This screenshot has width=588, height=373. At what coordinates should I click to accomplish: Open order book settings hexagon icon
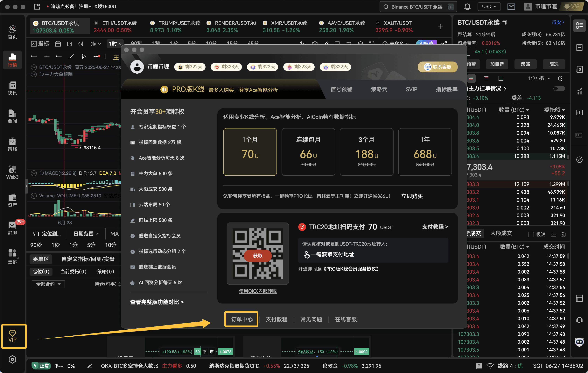(x=561, y=78)
